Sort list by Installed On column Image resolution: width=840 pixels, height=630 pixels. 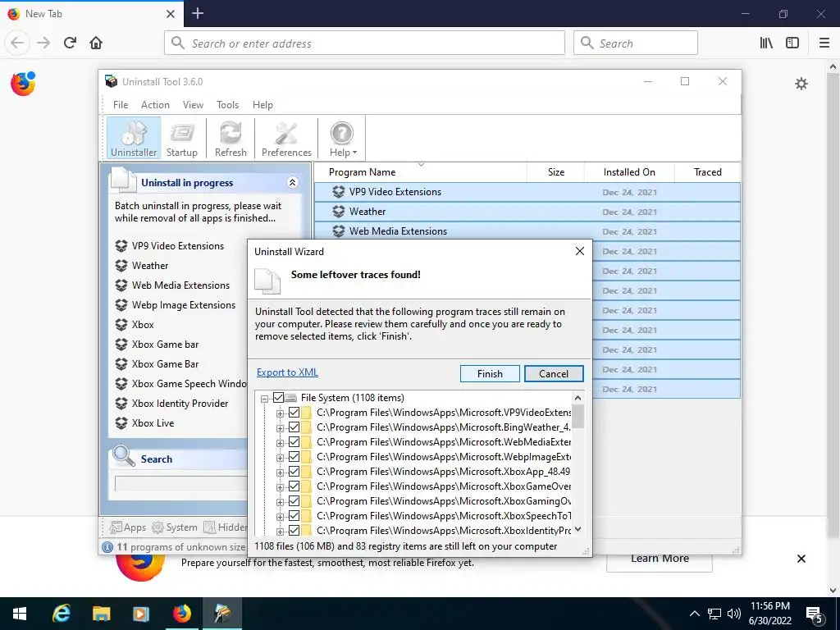[629, 172]
